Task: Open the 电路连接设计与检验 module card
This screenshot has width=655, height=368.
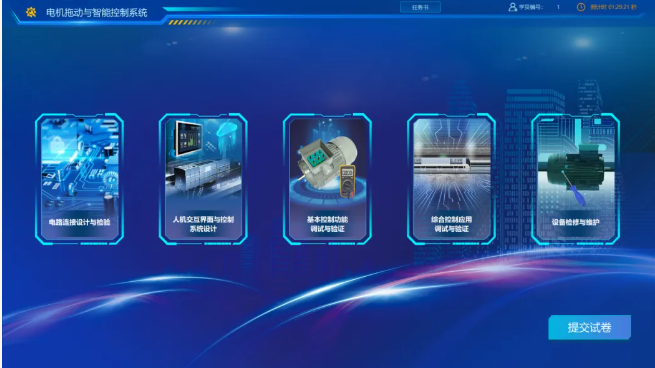Action: (x=79, y=179)
